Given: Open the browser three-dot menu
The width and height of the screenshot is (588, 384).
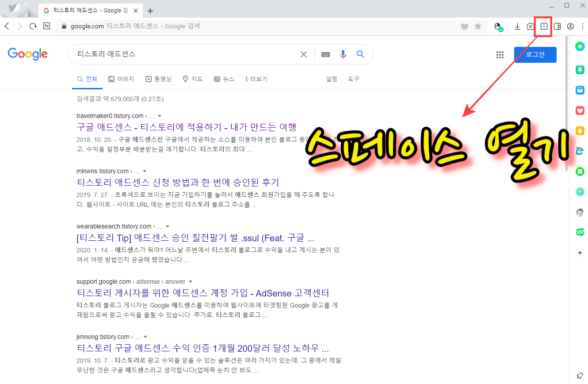Looking at the screenshot, I should (582, 27).
